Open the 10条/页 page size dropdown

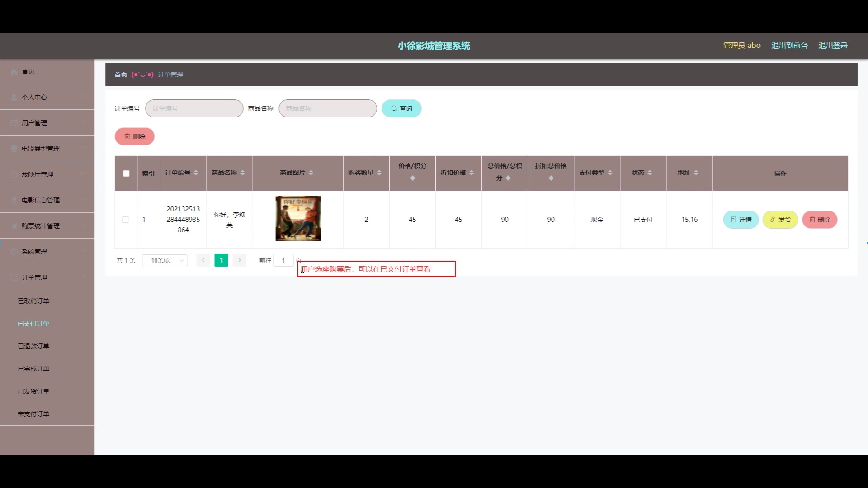coord(165,260)
